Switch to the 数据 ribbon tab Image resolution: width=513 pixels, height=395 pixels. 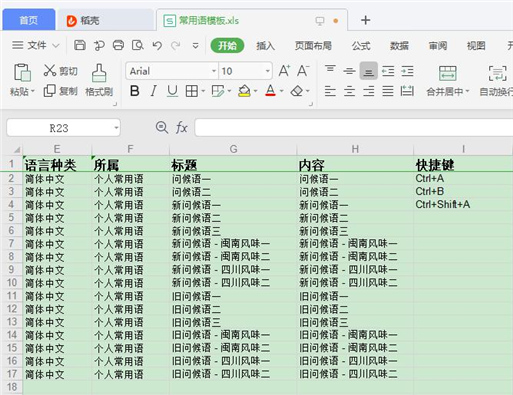pos(399,46)
